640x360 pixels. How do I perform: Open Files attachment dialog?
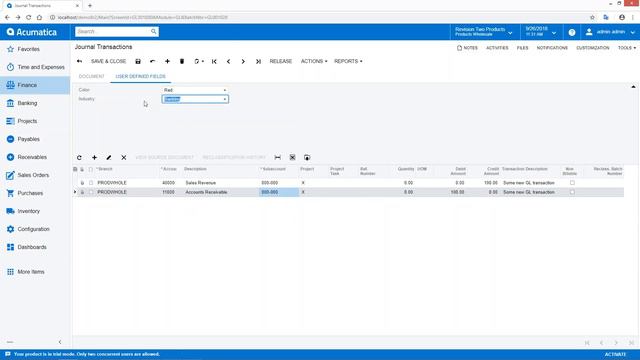click(x=522, y=48)
